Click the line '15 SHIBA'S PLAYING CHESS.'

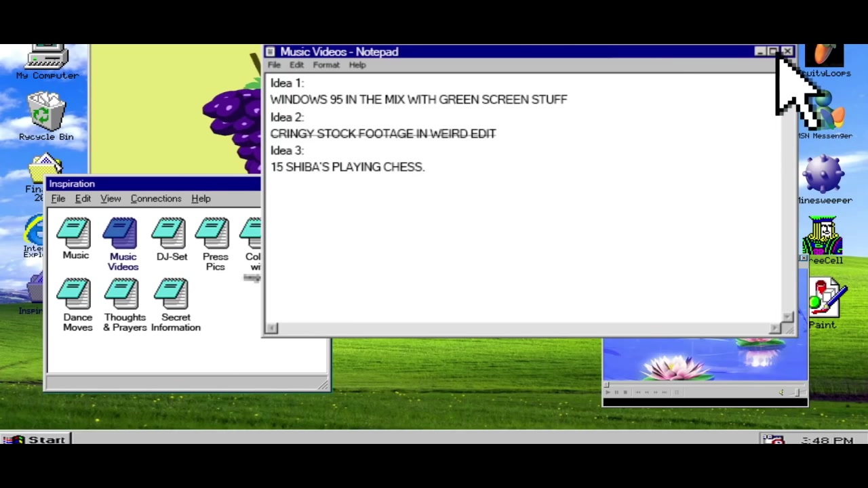347,167
